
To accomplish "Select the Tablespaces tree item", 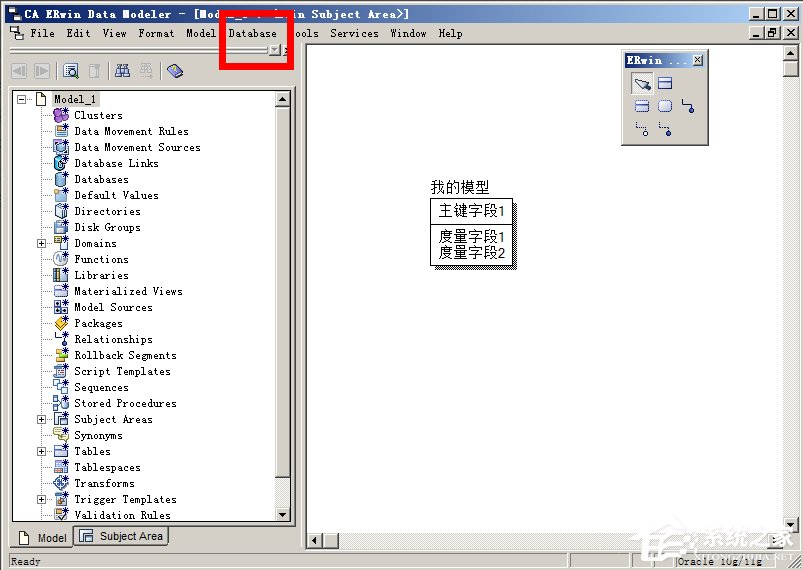I will click(x=107, y=467).
